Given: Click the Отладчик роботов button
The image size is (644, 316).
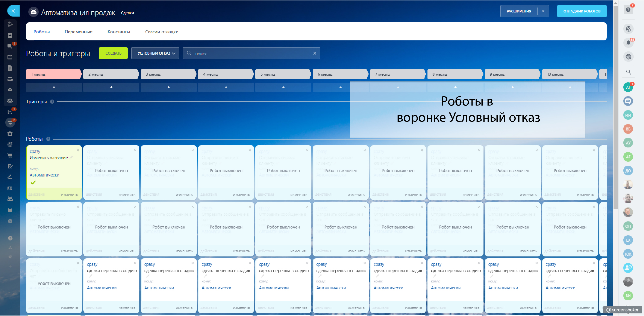Looking at the screenshot, I should click(x=581, y=11).
